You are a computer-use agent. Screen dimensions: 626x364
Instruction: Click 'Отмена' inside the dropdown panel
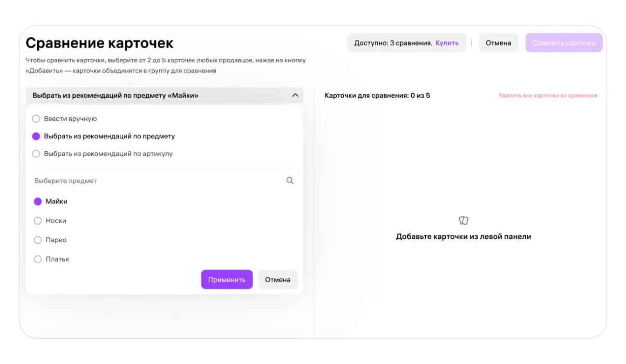[x=278, y=280]
